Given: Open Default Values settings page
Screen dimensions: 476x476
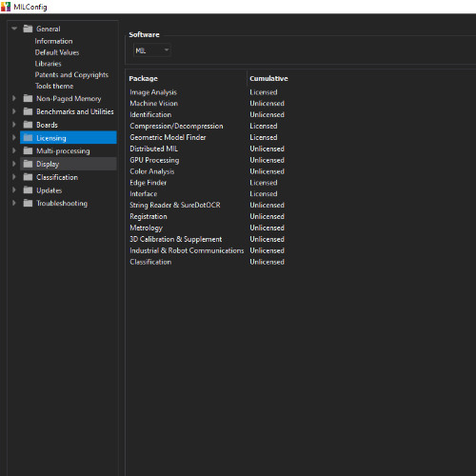Looking at the screenshot, I should tap(57, 52).
